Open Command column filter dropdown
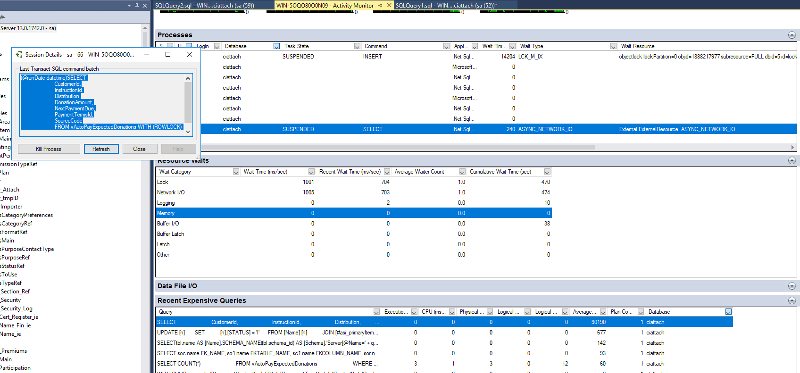The image size is (800, 373). [x=446, y=46]
